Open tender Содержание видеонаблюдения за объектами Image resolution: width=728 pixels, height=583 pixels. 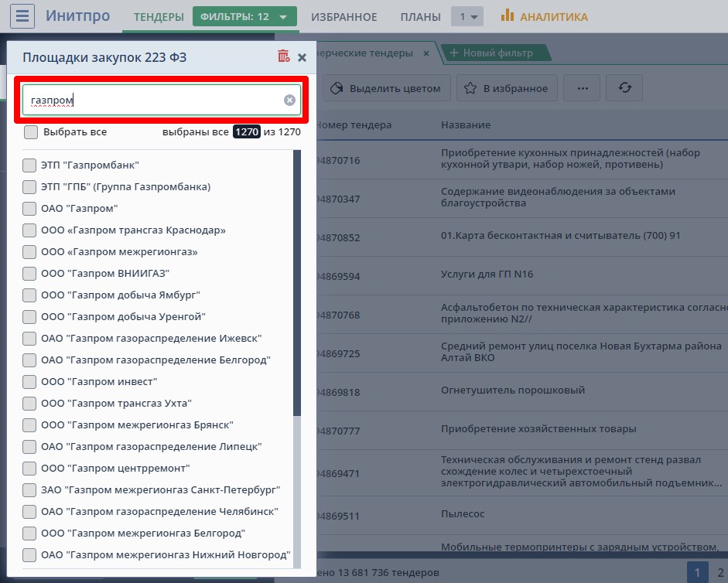click(x=558, y=197)
